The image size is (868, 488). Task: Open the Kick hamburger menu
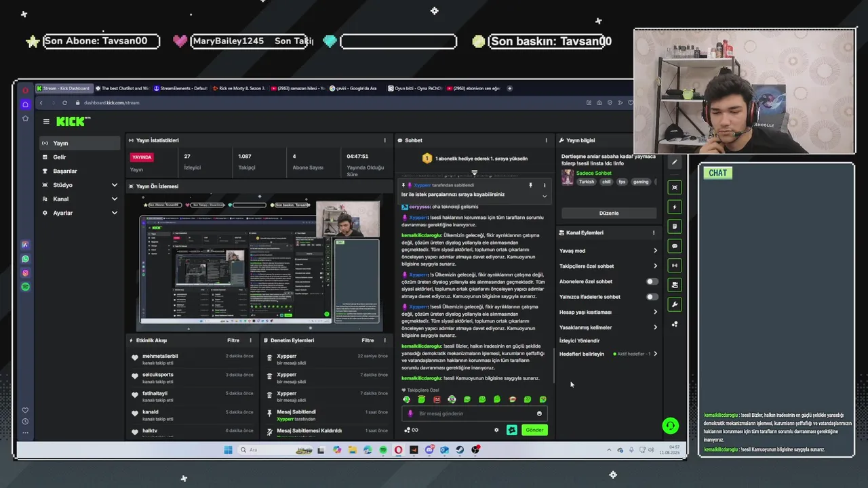(x=46, y=122)
